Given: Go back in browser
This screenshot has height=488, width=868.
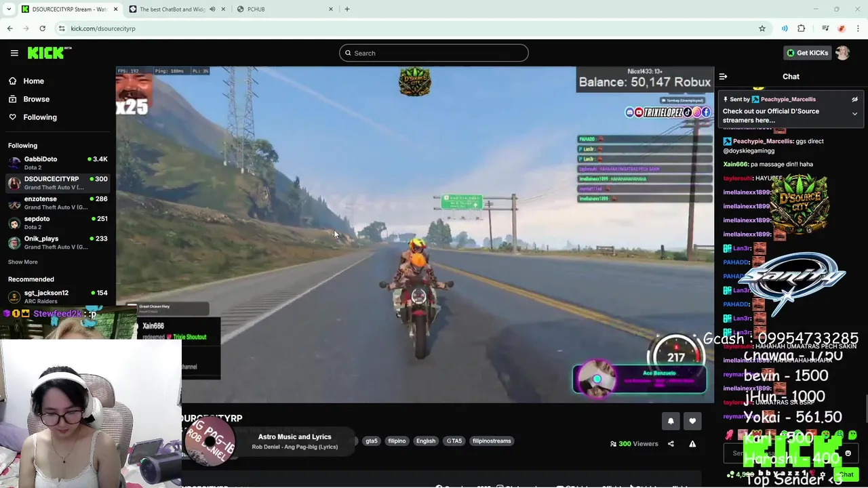Looking at the screenshot, I should 9,28.
